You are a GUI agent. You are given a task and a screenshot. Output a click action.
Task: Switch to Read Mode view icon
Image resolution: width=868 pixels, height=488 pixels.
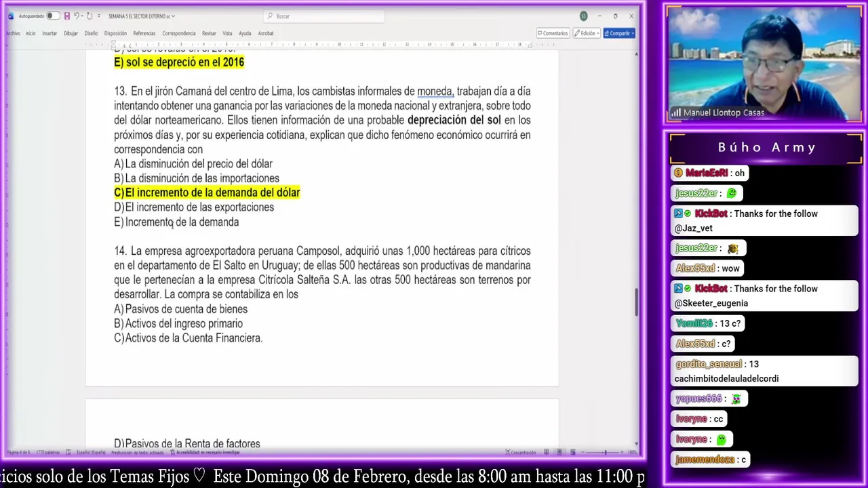546,452
